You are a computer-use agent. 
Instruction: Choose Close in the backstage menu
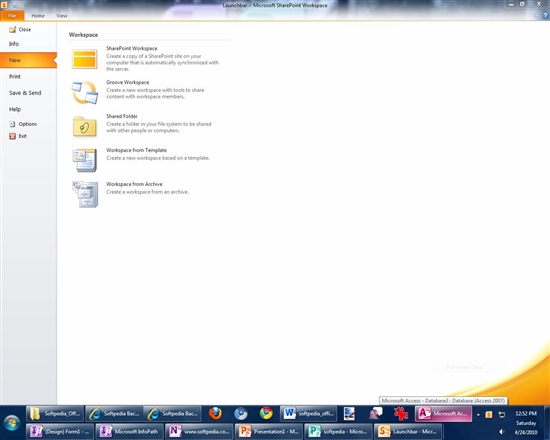[x=20, y=29]
